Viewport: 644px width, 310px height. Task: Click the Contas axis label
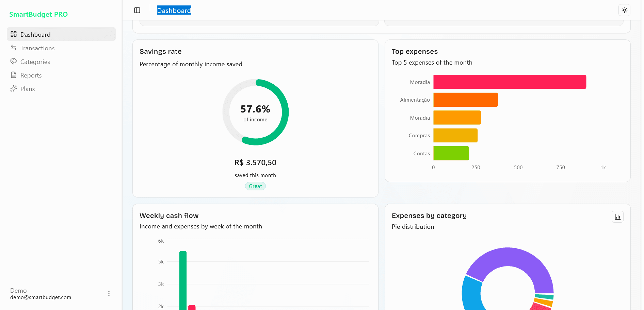coord(422,154)
